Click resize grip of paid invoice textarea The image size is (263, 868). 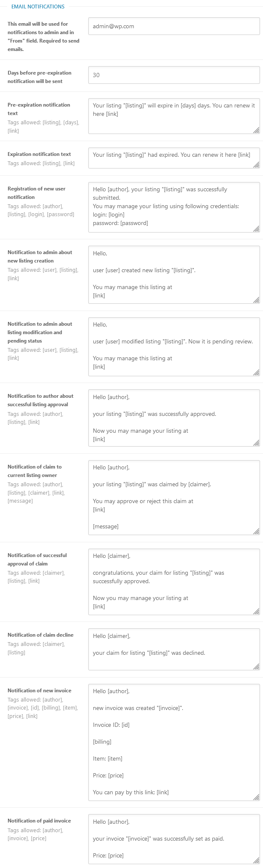pyautogui.click(x=256, y=860)
